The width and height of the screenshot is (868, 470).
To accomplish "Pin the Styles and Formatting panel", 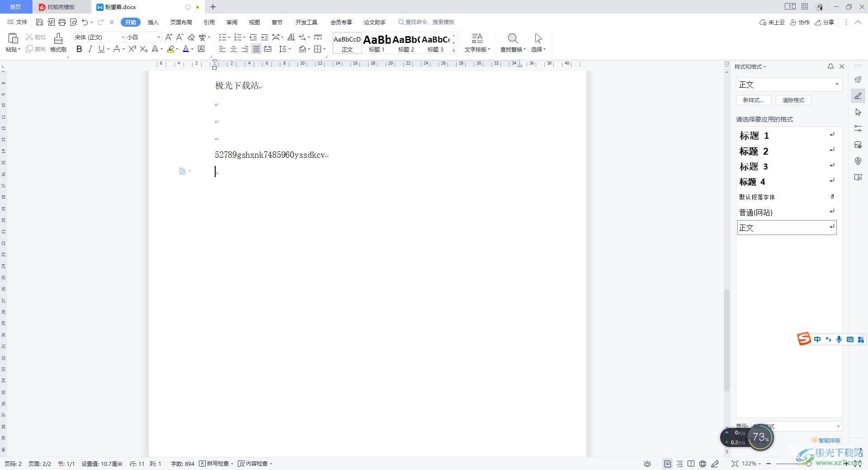I will [x=830, y=66].
